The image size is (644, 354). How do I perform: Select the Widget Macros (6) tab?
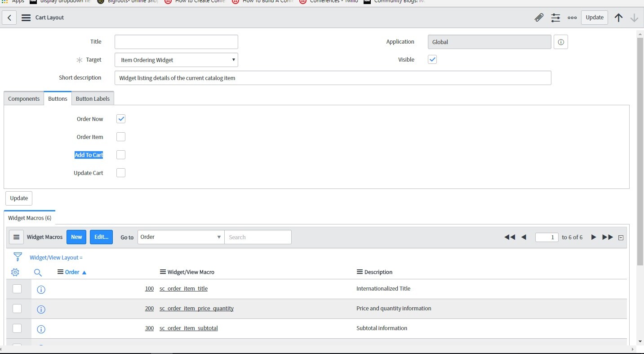tap(30, 218)
